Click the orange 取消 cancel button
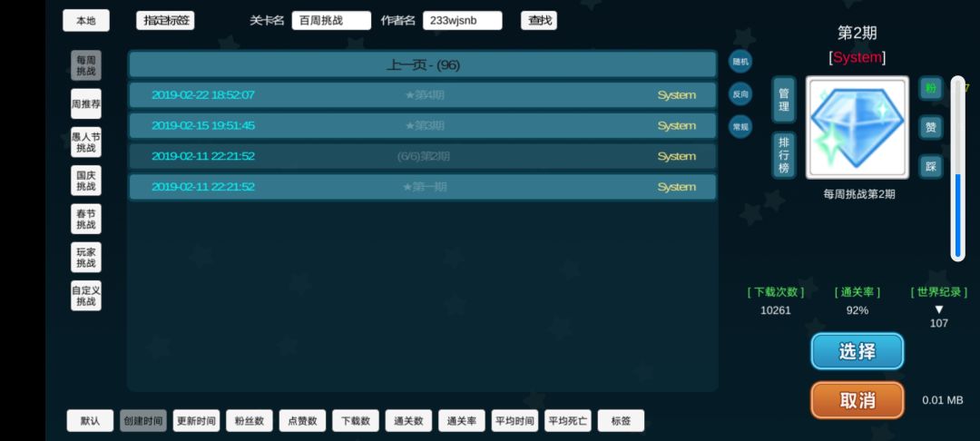 click(857, 400)
